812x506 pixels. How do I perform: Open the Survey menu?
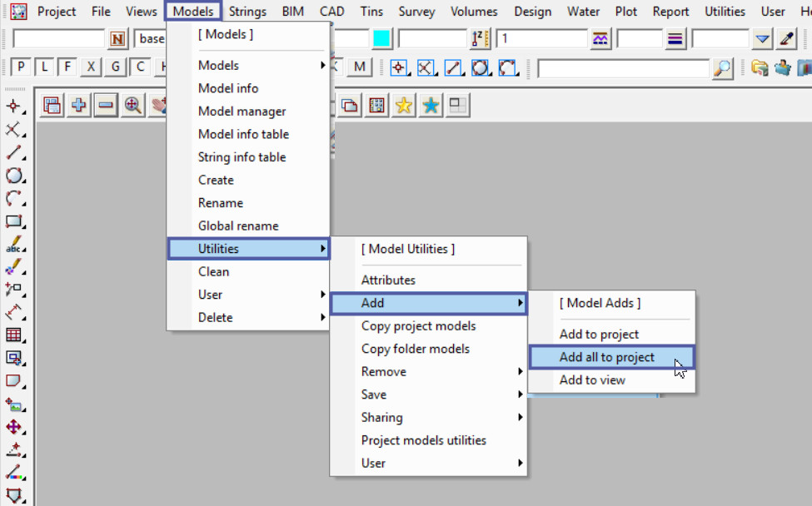point(416,12)
